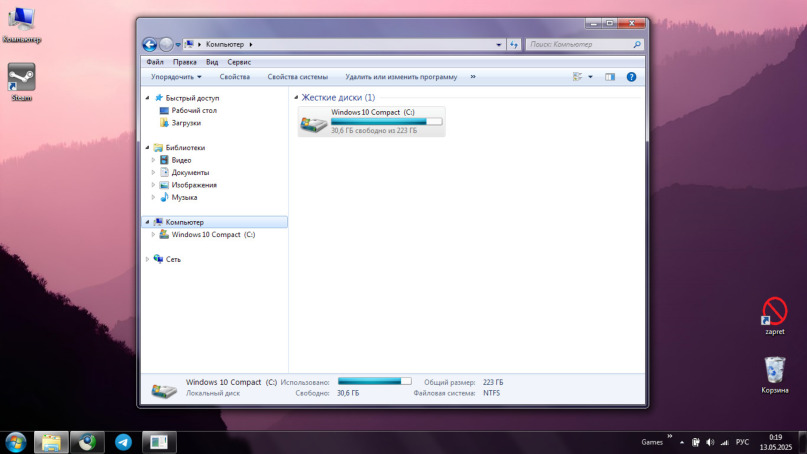Select Сеть in the navigation pane
The width and height of the screenshot is (807, 454).
click(x=173, y=259)
